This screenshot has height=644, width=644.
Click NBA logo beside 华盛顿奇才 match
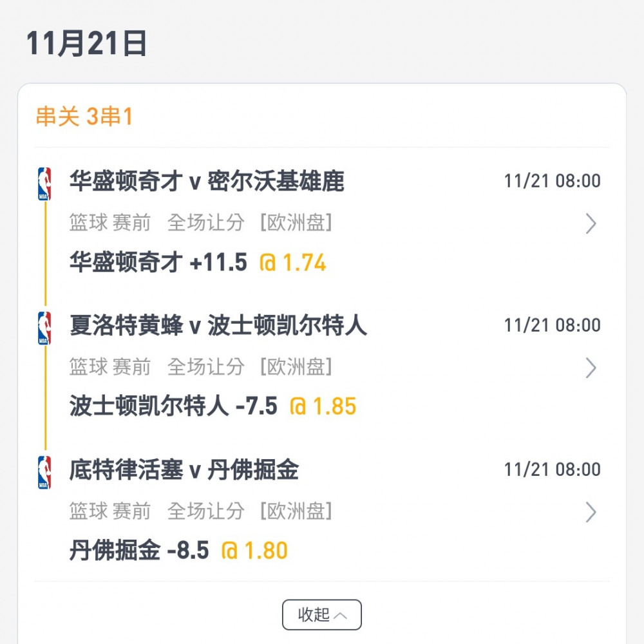(x=44, y=184)
